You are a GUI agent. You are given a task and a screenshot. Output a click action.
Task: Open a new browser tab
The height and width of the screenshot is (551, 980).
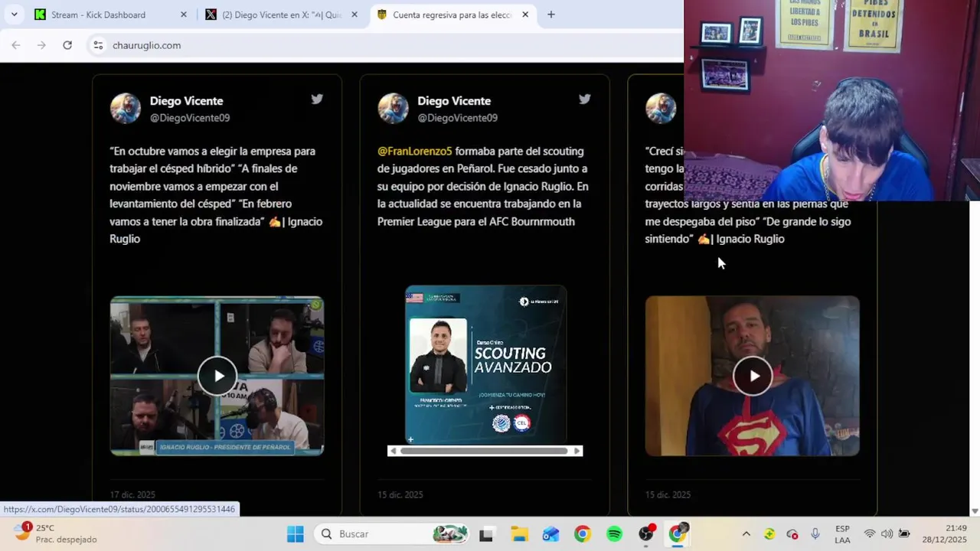[x=550, y=15]
